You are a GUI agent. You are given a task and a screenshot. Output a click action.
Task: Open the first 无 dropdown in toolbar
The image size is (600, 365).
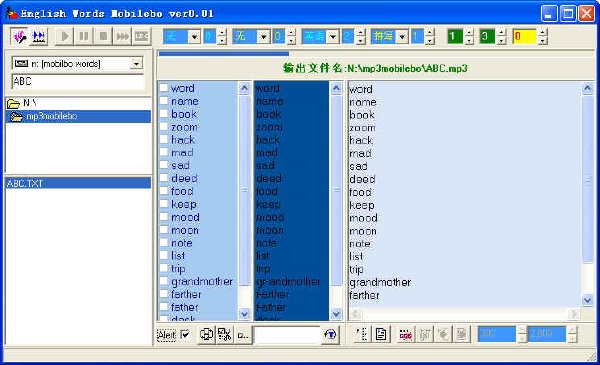194,37
